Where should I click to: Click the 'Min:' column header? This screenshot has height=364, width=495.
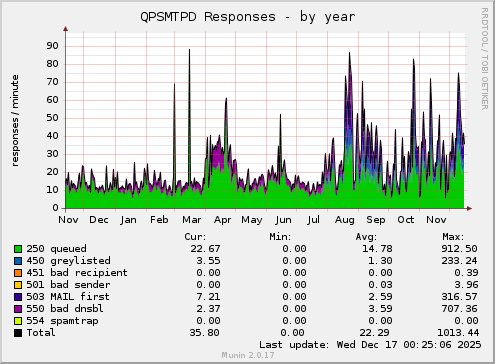pos(280,237)
